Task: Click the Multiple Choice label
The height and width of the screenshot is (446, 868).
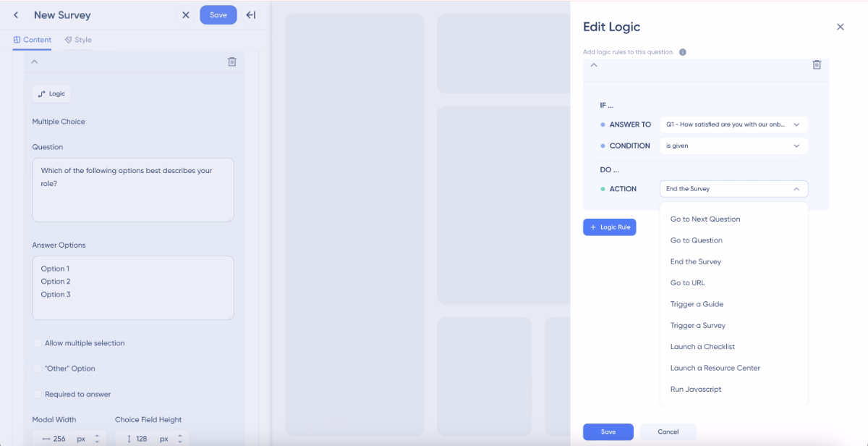Action: (x=59, y=122)
